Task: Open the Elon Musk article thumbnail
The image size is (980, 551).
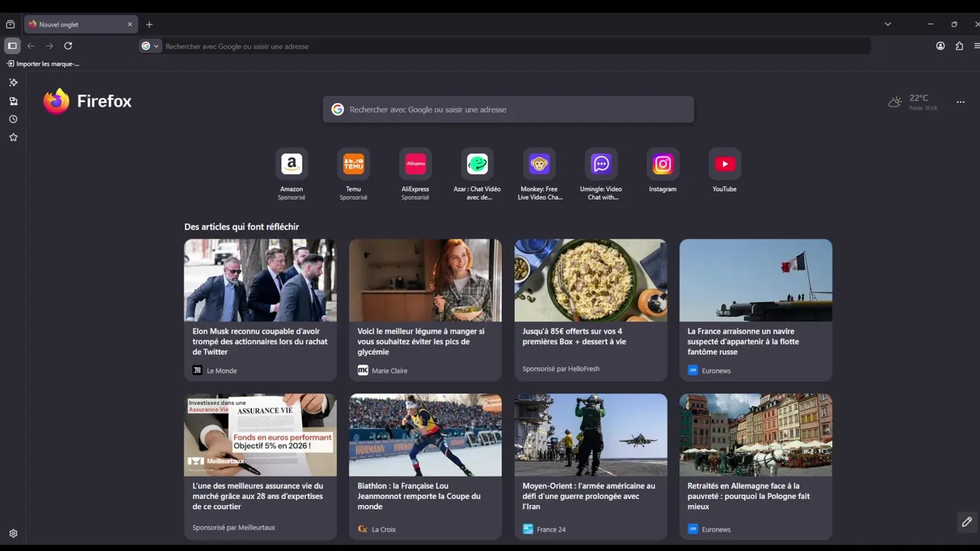Action: (260, 280)
